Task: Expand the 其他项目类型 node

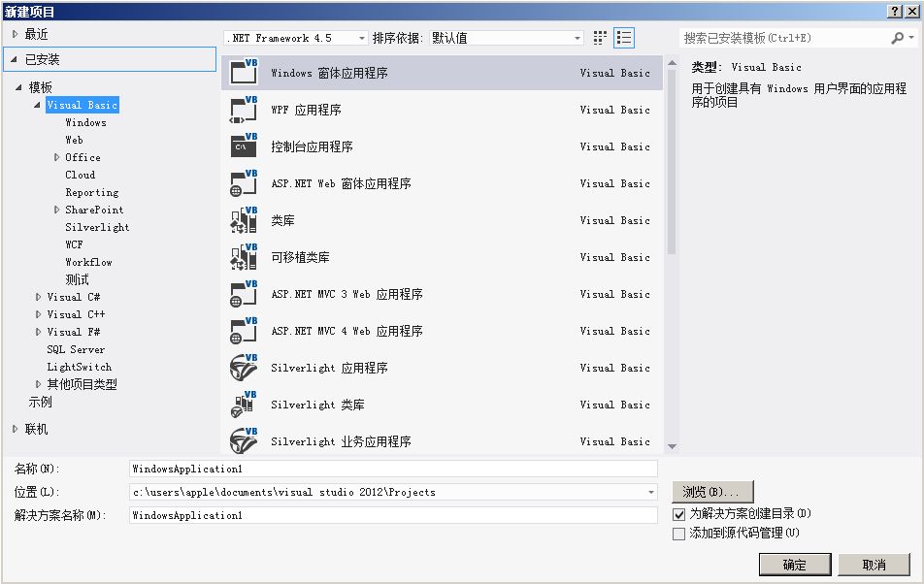Action: [38, 384]
